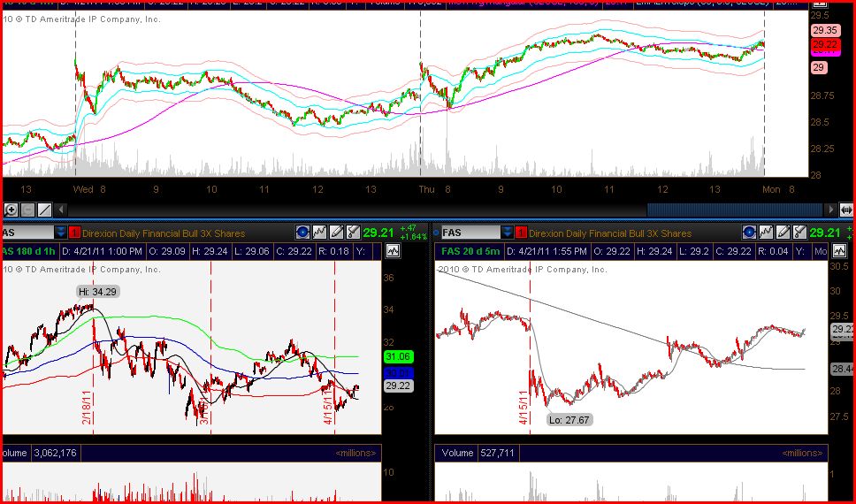
Task: Click the scroll left arrow on the chart scrollbar
Action: (61, 210)
